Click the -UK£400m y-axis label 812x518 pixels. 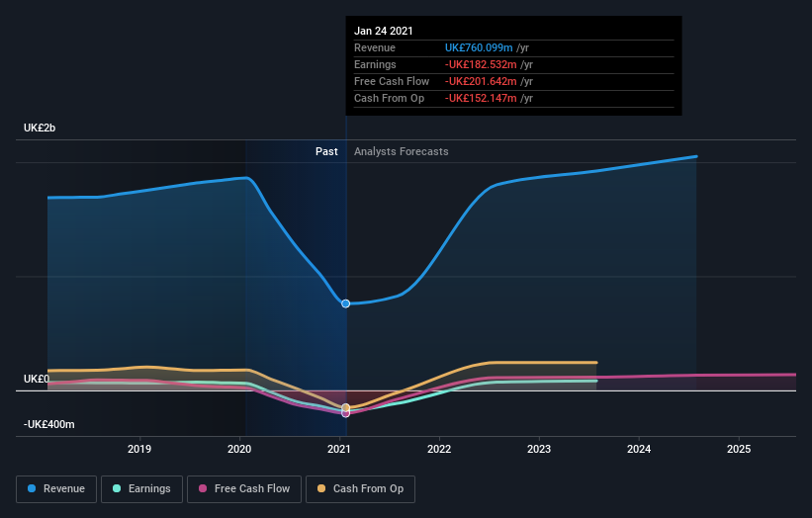pos(49,424)
